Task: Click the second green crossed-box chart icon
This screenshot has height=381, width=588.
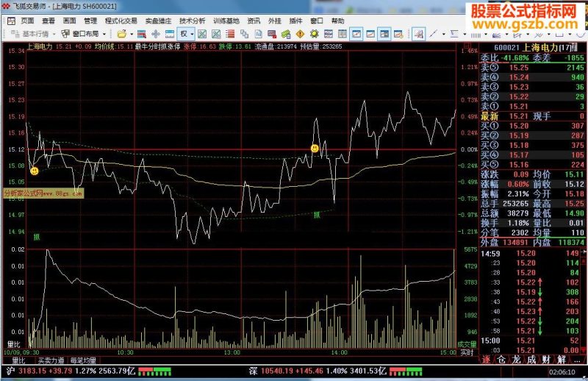Action: (x=216, y=34)
